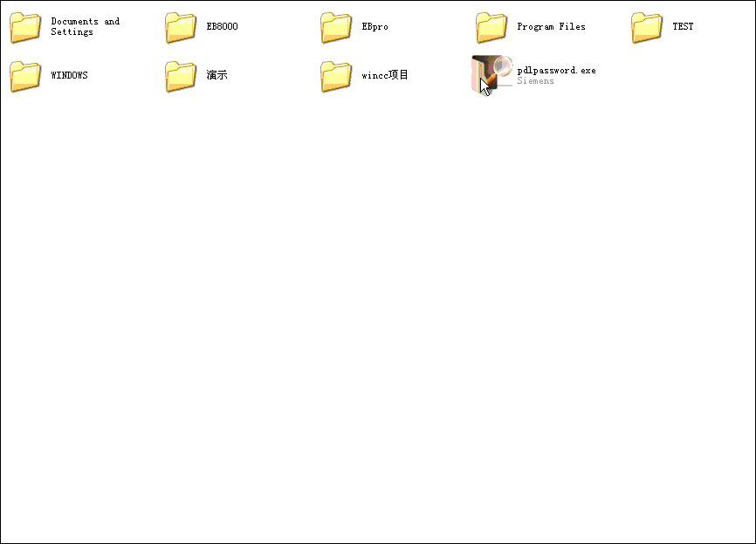Select the Documents and Settings folder icon
This screenshot has width=756, height=544.
click(25, 28)
